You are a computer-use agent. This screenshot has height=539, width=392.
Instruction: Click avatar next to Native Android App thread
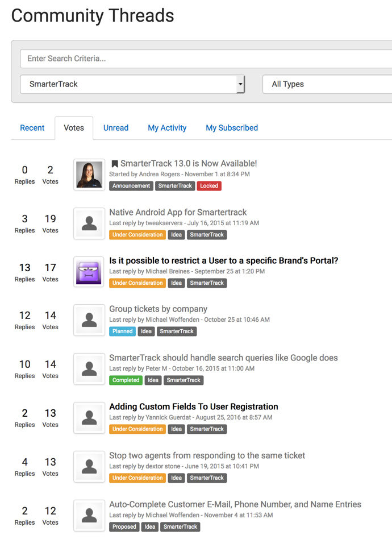89,223
